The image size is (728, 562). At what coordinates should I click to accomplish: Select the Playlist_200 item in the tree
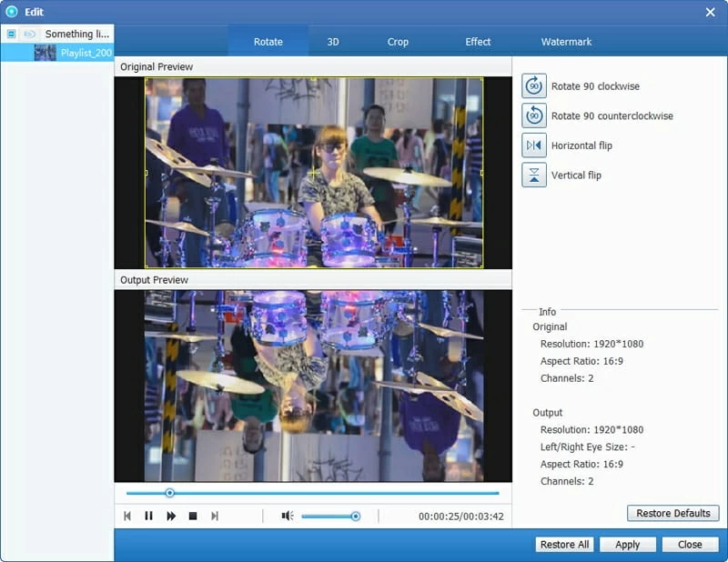(86, 53)
